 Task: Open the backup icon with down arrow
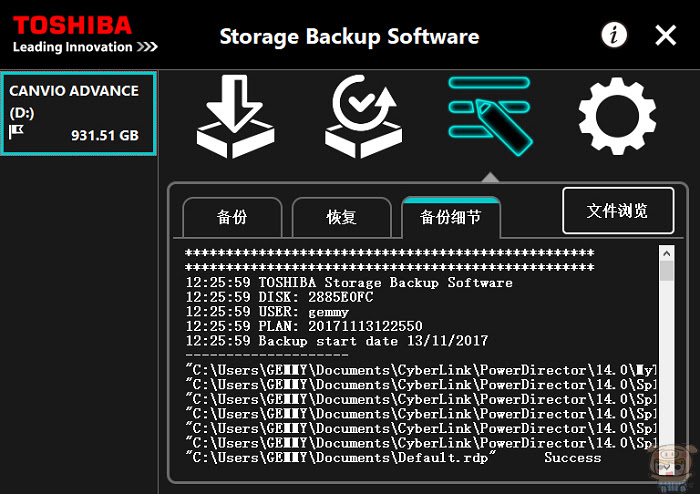pos(235,116)
